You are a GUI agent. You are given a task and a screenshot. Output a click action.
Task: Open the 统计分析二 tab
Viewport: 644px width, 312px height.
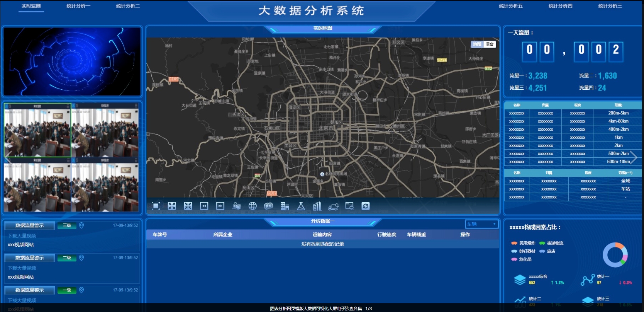(x=128, y=6)
